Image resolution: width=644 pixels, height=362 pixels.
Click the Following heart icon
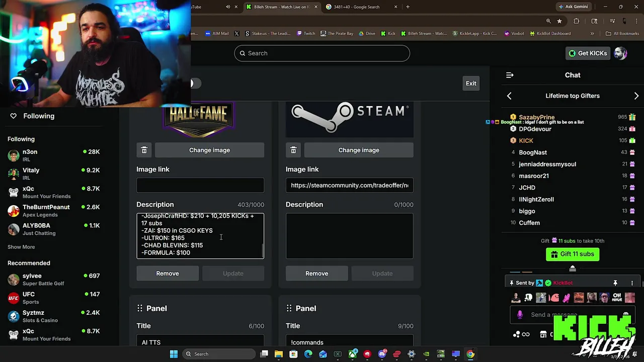tap(14, 116)
